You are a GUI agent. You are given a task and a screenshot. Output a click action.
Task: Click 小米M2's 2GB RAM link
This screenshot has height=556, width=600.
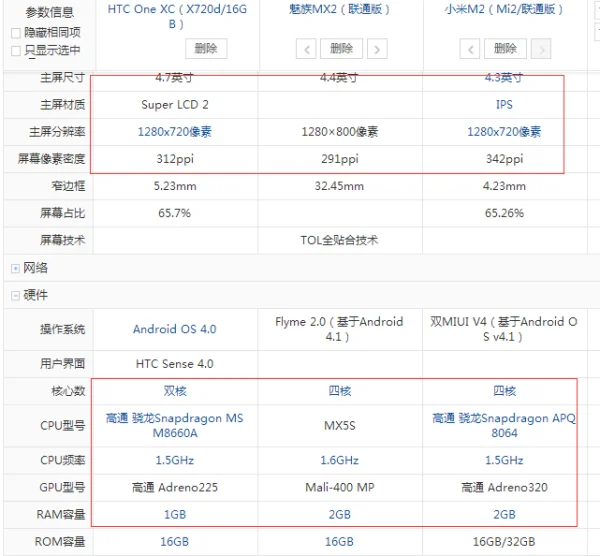tap(504, 514)
